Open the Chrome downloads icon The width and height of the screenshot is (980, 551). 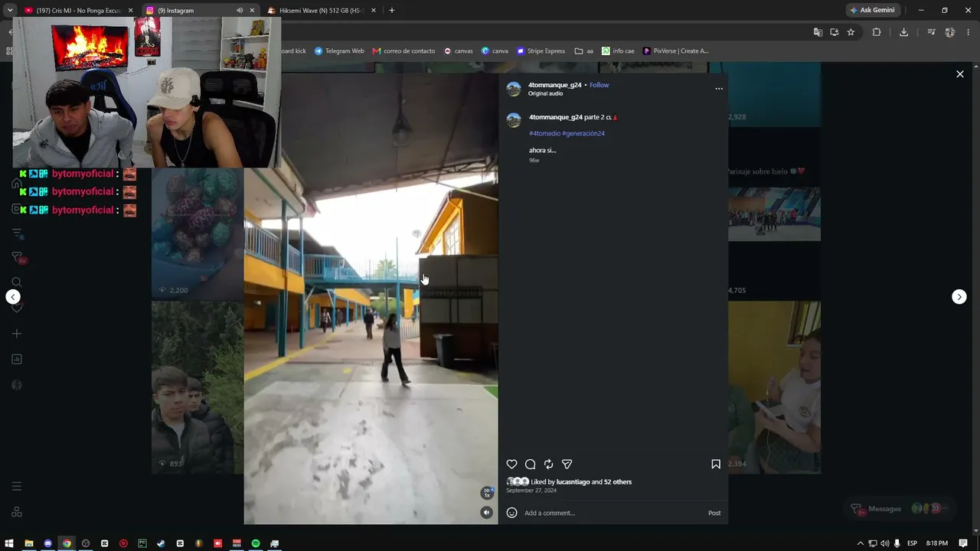click(904, 32)
